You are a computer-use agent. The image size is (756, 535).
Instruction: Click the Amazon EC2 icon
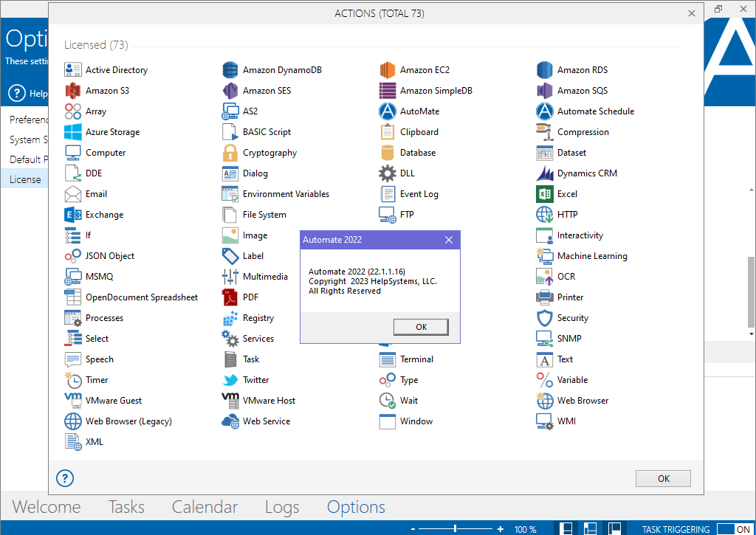(x=387, y=70)
